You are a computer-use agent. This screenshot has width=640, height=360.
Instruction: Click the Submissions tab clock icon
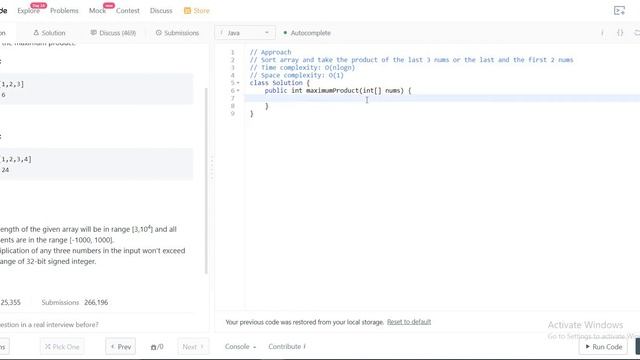[159, 33]
